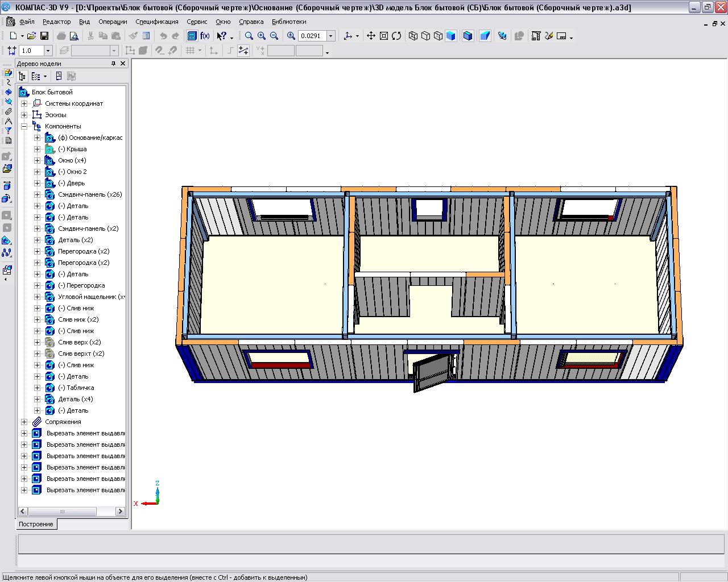Open the Filters funnel icon in the left sidebar

point(8,131)
